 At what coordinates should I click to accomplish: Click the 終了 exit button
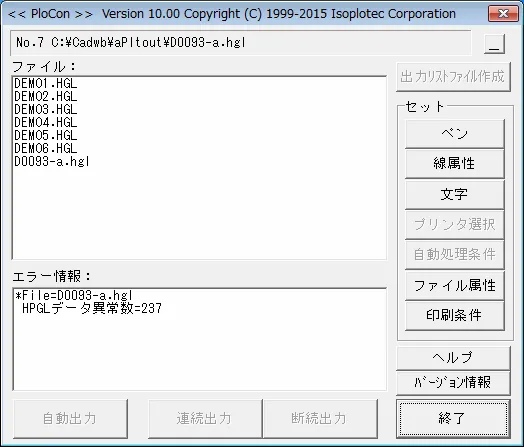click(x=453, y=418)
